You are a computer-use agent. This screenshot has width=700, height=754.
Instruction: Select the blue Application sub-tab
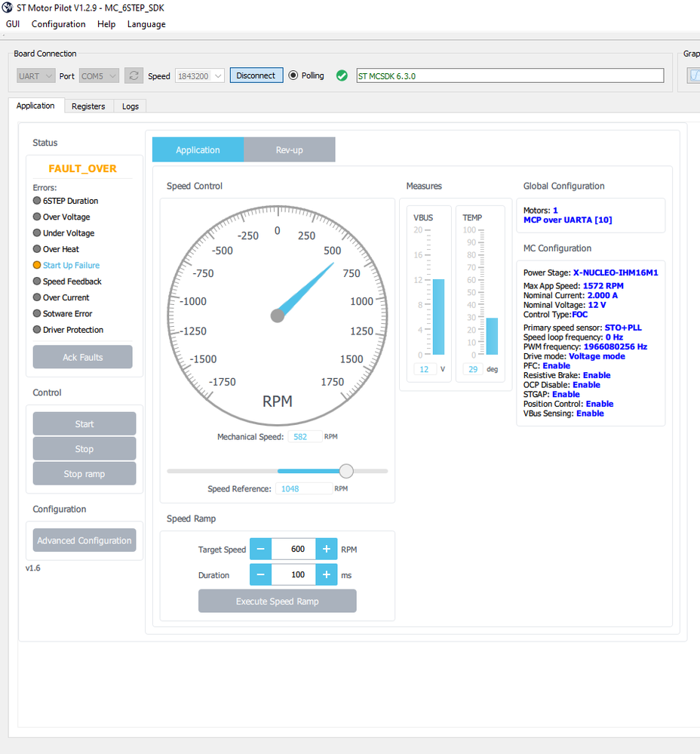pyautogui.click(x=198, y=149)
